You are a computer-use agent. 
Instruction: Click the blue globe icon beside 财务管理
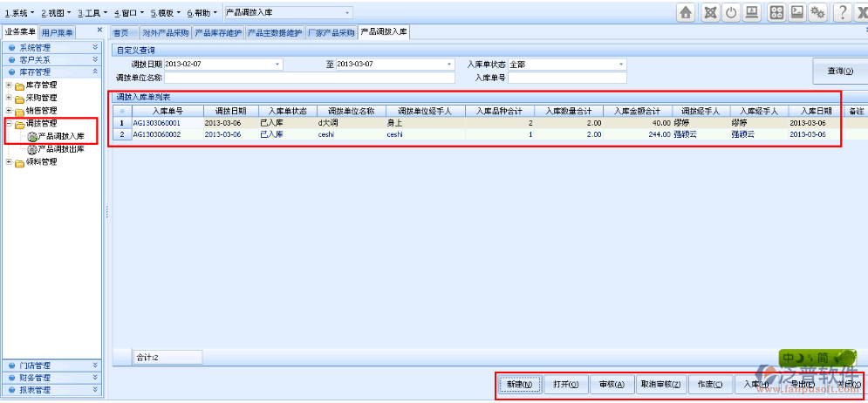(x=11, y=378)
